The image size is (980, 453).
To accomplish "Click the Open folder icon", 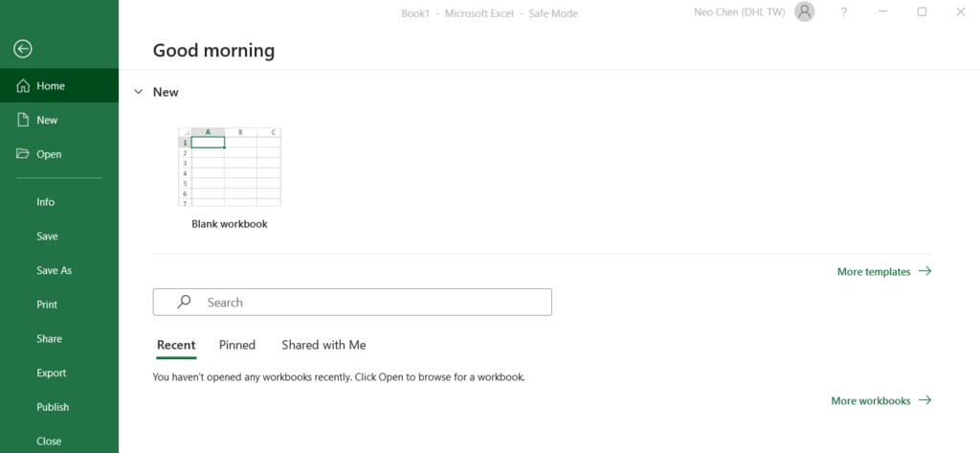I will (x=23, y=153).
